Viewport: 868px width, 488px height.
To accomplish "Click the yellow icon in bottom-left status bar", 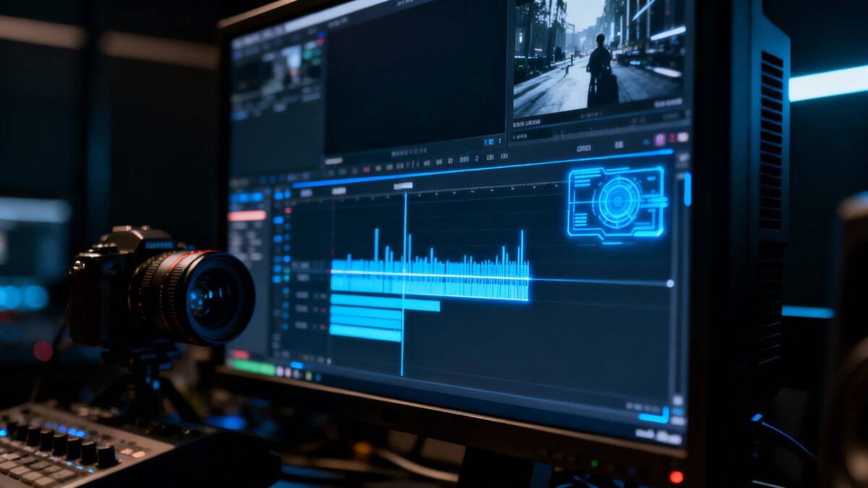I will pyautogui.click(x=310, y=376).
